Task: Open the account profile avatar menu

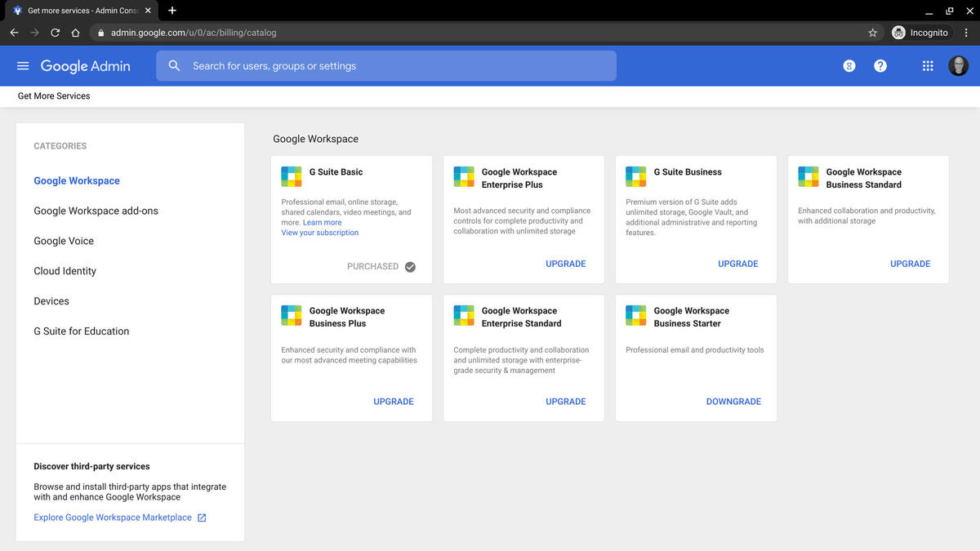Action: (958, 65)
